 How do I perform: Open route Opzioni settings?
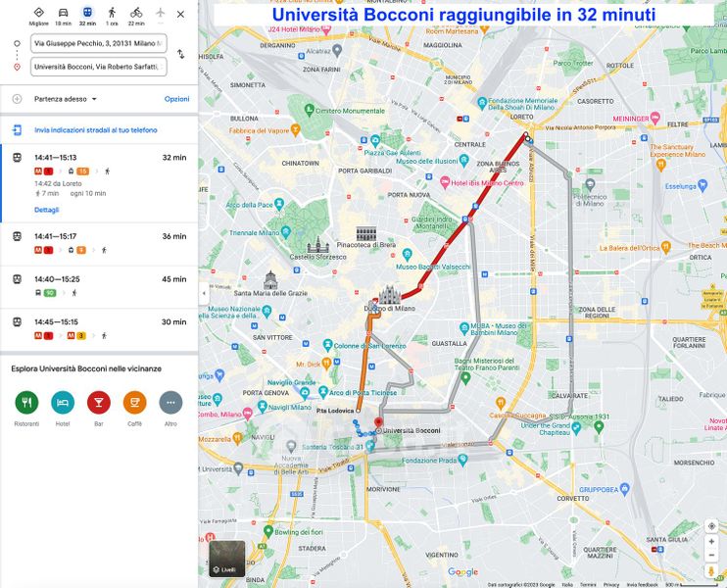pyautogui.click(x=176, y=99)
